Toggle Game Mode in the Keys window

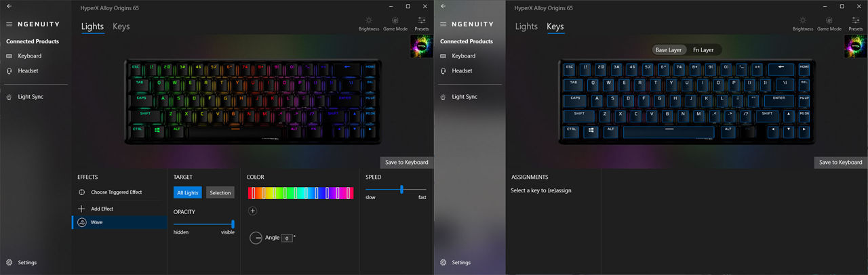829,24
